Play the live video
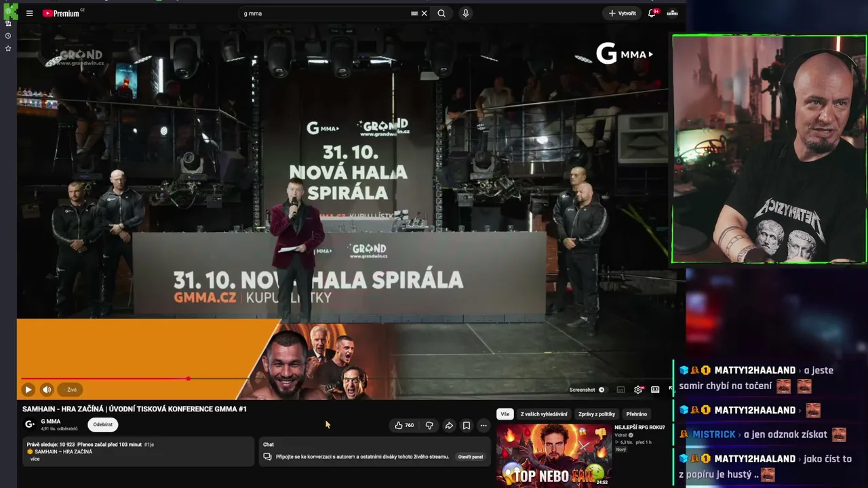 click(28, 390)
